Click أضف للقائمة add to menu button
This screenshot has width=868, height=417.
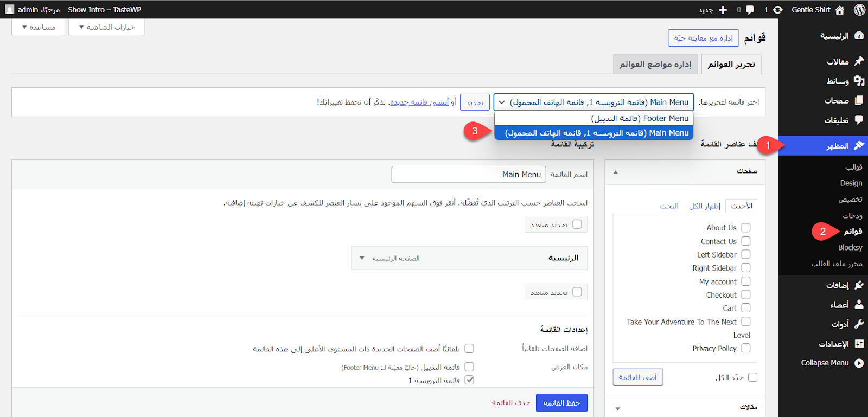[x=638, y=377]
